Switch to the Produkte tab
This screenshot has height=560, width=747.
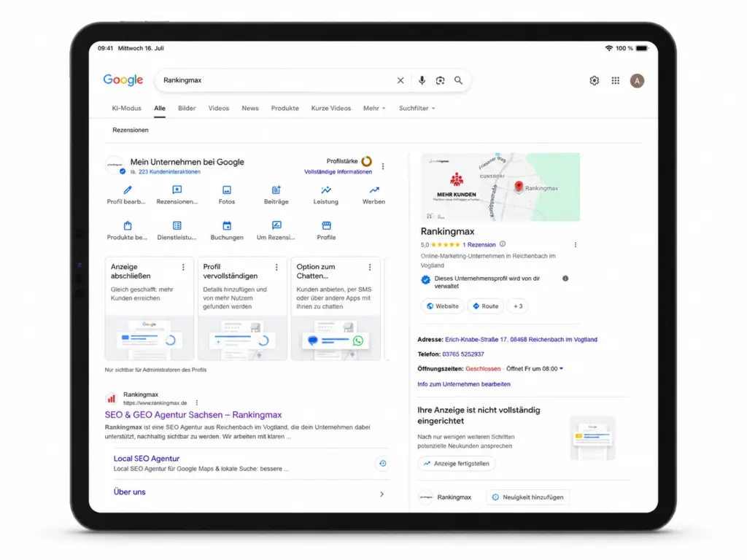pos(285,109)
